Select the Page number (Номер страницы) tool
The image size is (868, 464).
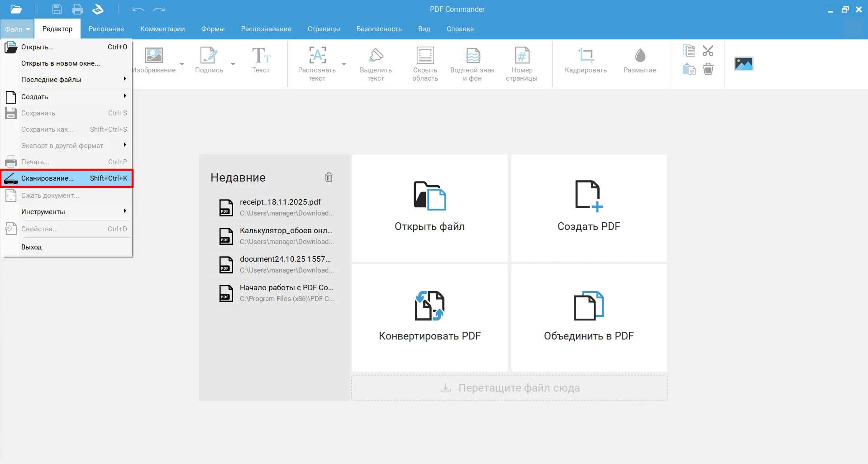coord(521,56)
